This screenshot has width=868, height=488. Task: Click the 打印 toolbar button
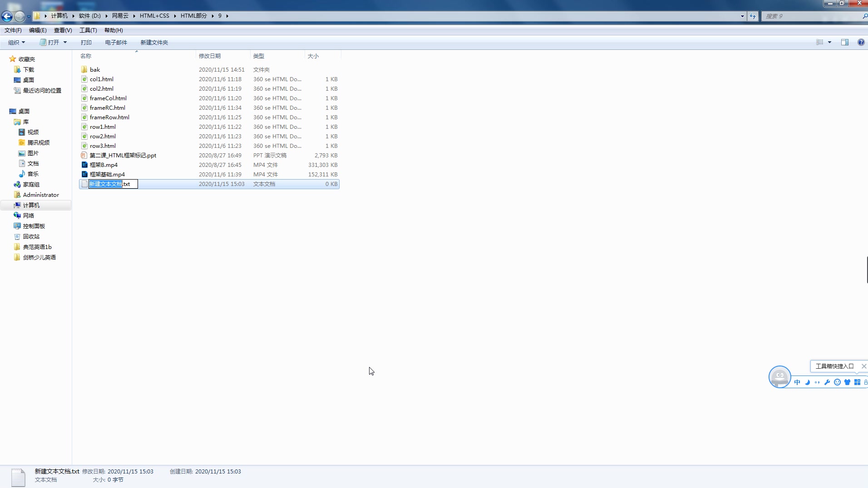(x=86, y=42)
